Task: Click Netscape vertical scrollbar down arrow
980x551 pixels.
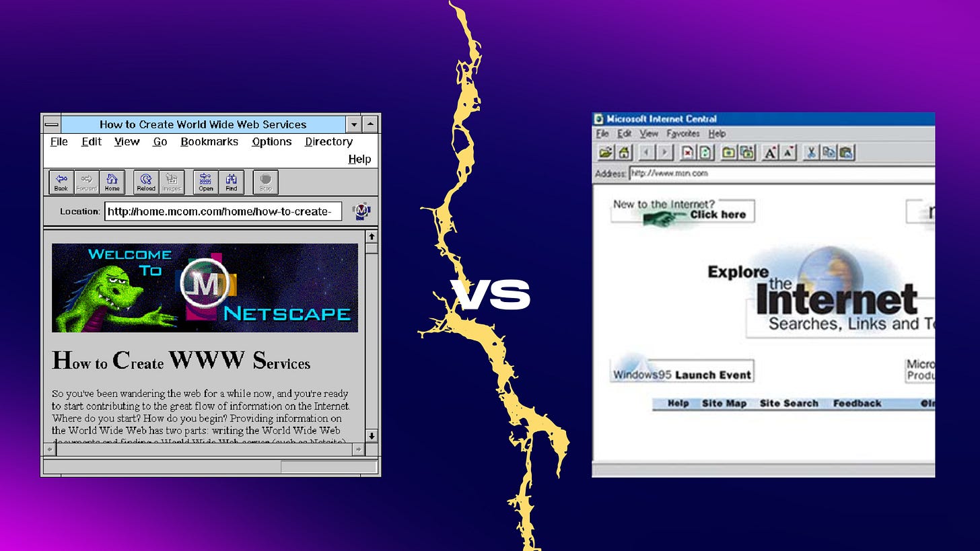Action: [x=372, y=435]
